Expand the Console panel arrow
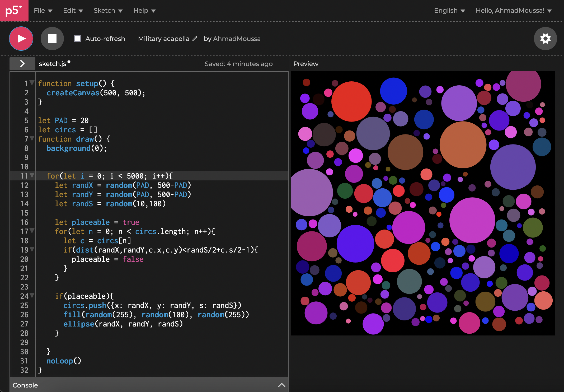564x392 pixels. pos(281,385)
